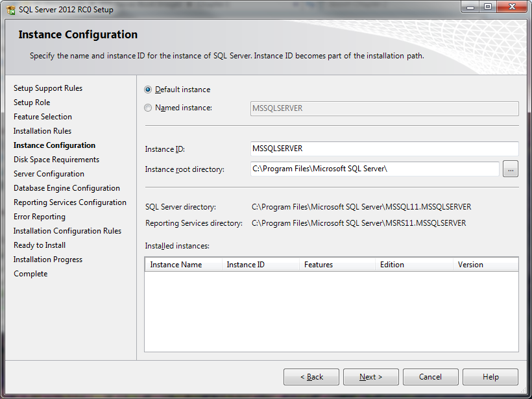Click the Installed instances label

tap(177, 246)
